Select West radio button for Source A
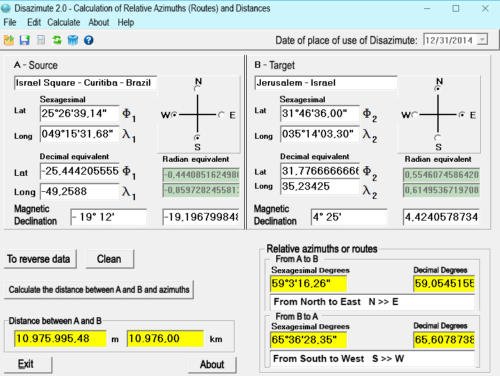Viewport: 500px width, 376px height. pyautogui.click(x=174, y=115)
